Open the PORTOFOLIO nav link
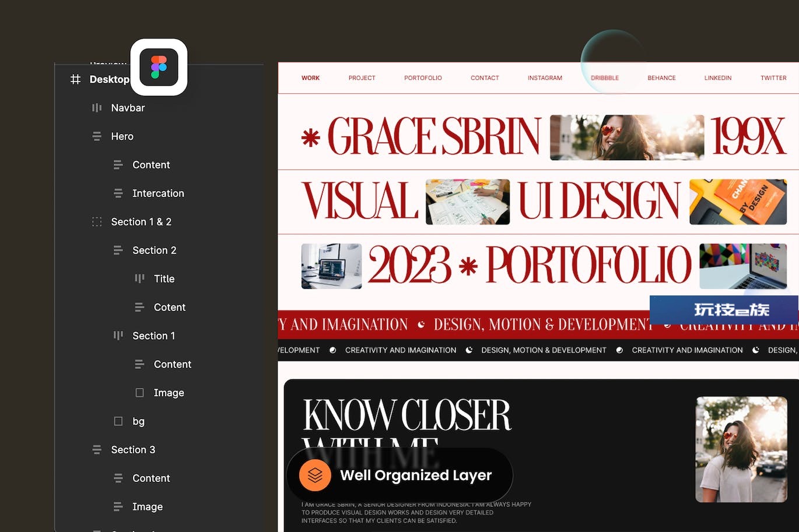The height and width of the screenshot is (532, 799). coord(423,78)
